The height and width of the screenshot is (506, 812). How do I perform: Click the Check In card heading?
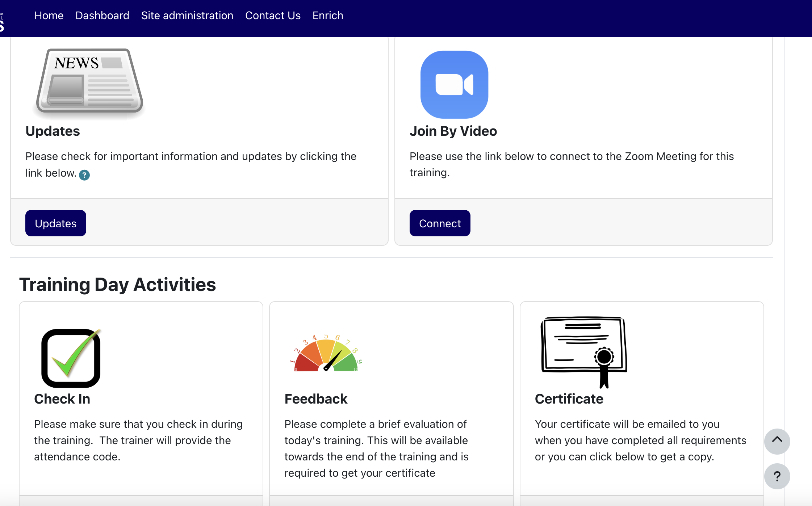click(x=62, y=399)
